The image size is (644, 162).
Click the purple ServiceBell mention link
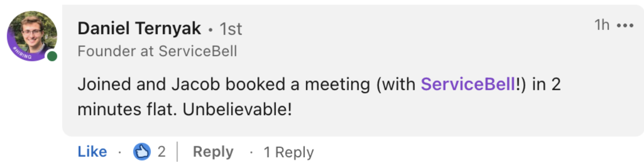click(x=468, y=84)
